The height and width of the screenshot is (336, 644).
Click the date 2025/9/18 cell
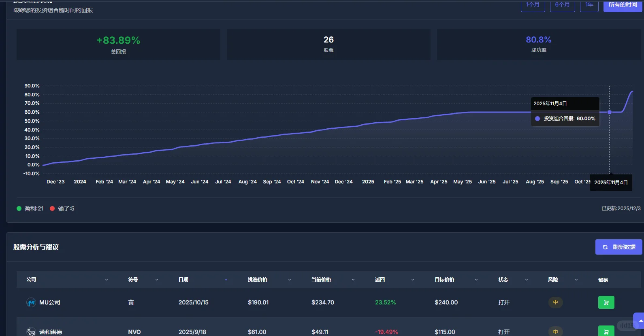coord(192,332)
